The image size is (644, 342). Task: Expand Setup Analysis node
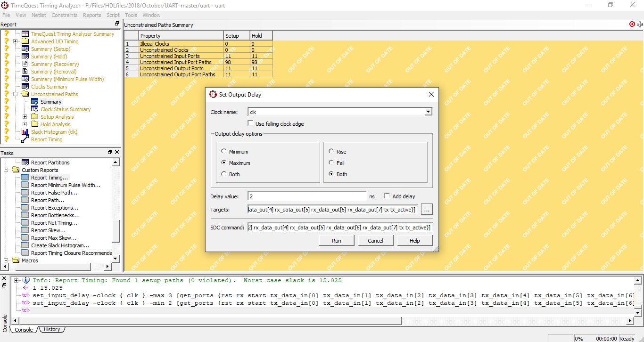tap(25, 117)
